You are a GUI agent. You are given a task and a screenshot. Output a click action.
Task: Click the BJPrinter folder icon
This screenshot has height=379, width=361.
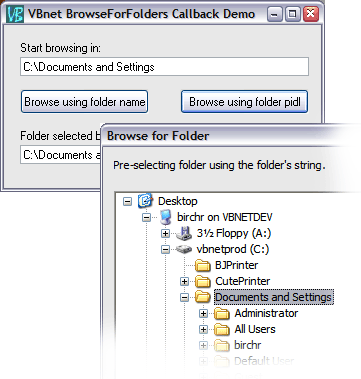coord(203,265)
